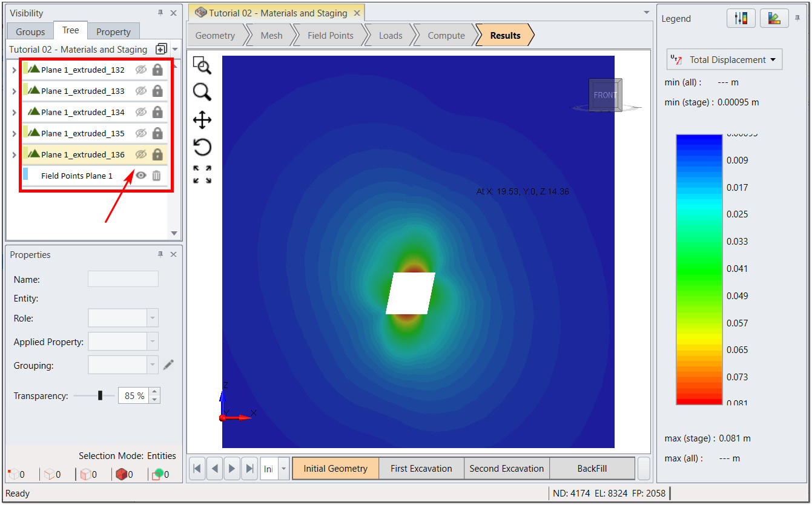The width and height of the screenshot is (812, 505).
Task: Click the magnifier zoom tool
Action: (x=202, y=92)
